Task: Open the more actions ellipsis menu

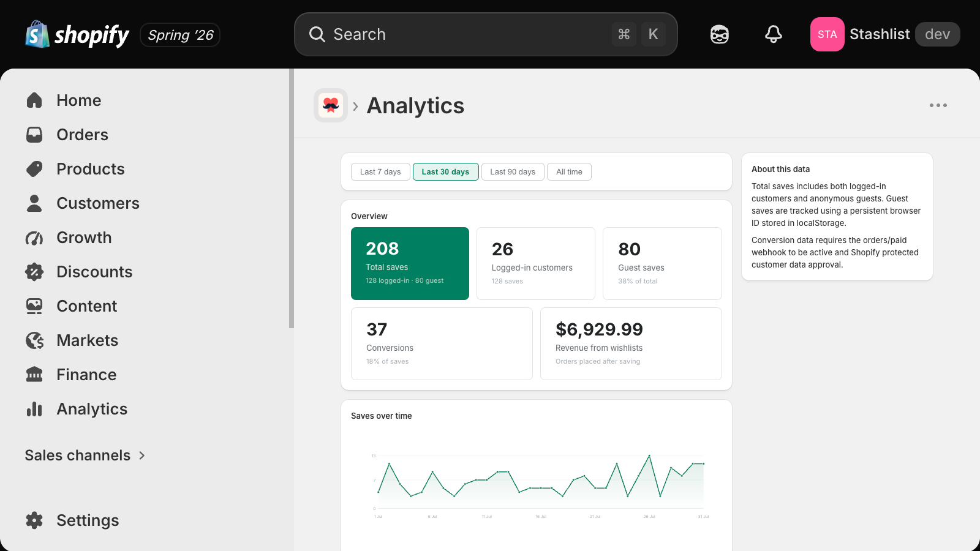Action: [x=938, y=105]
